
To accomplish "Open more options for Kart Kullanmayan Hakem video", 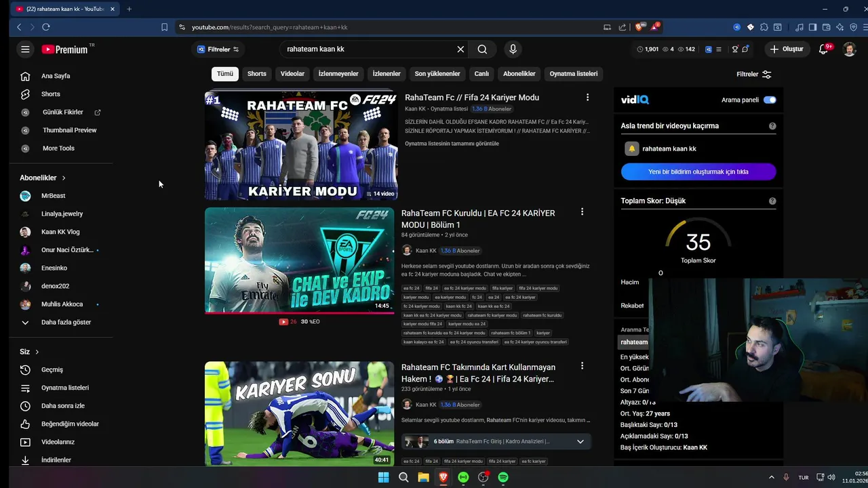I will coord(582,366).
